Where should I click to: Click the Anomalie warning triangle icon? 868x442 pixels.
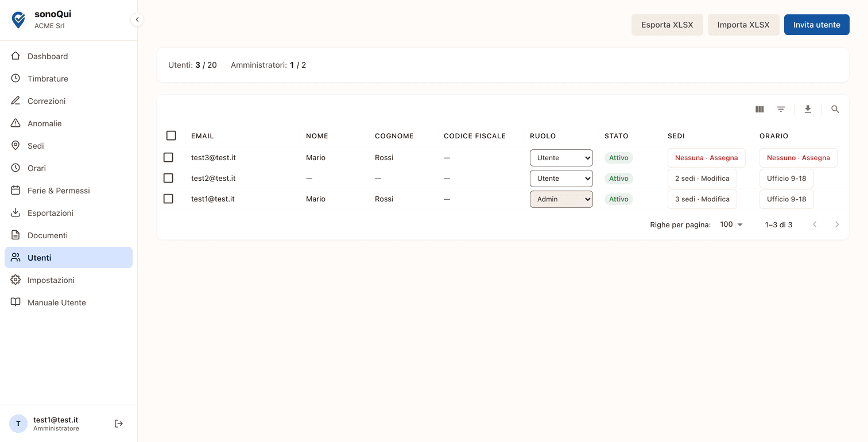click(15, 123)
